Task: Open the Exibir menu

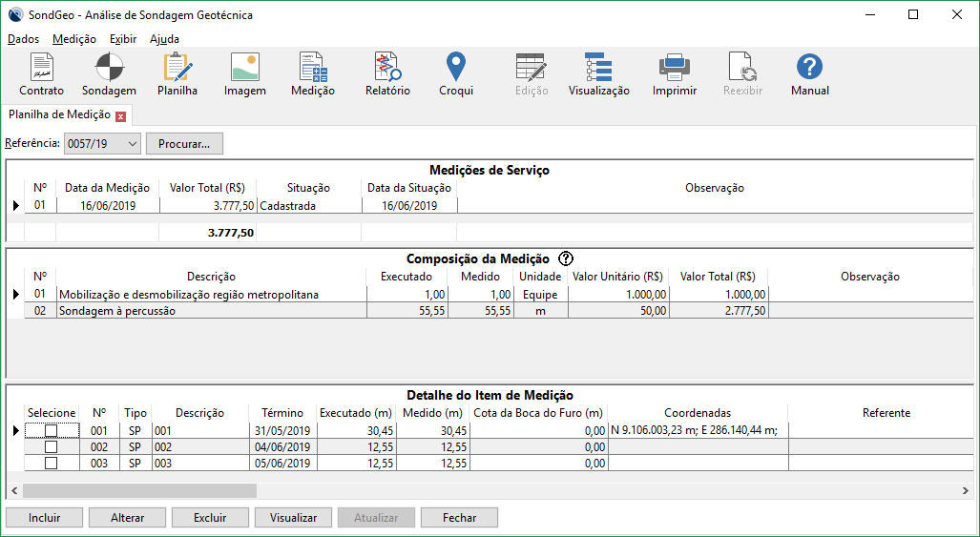Action: (x=123, y=39)
